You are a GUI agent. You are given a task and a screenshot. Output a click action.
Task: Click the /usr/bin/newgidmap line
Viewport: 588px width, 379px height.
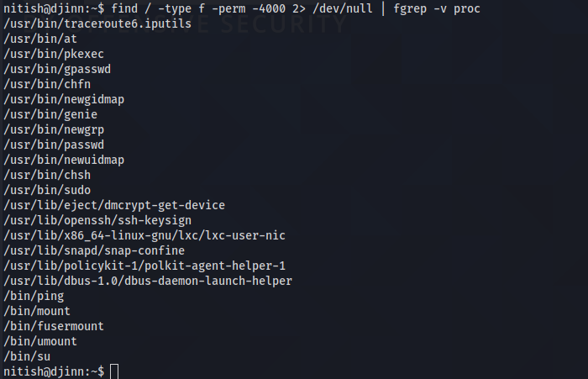tap(64, 99)
